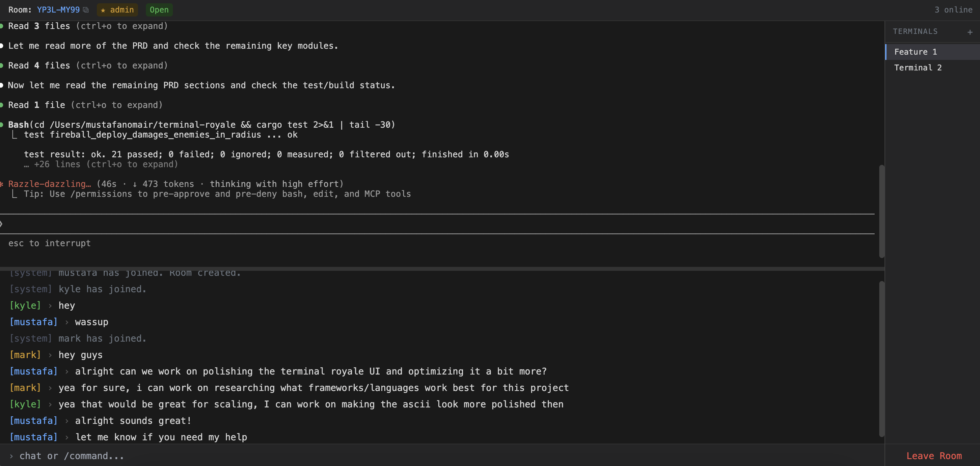The image size is (980, 466).
Task: Click the divider between terminal and chat
Action: 441,268
